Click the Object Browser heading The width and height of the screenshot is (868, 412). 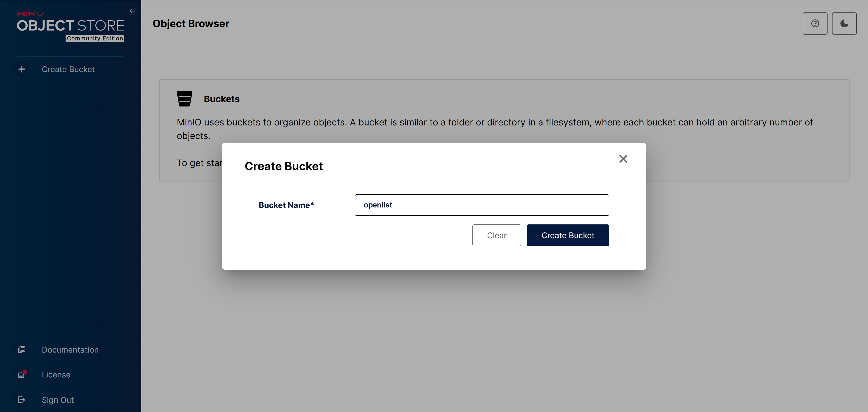coord(191,24)
